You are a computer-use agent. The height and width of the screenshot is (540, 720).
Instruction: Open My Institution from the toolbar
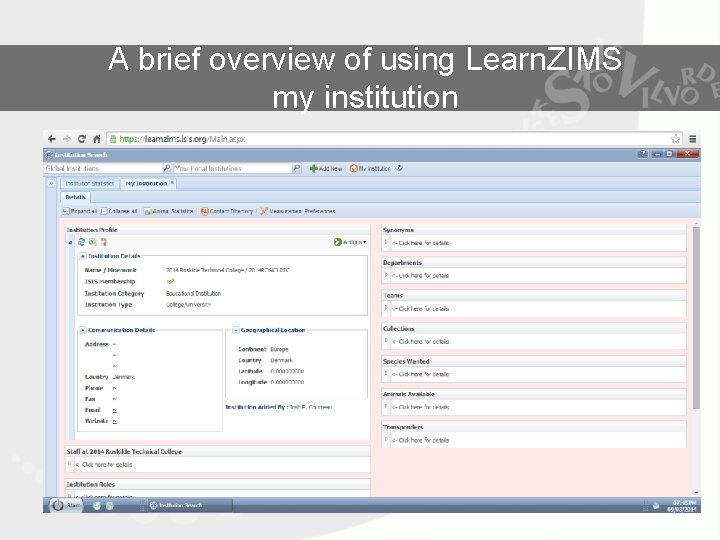(370, 169)
